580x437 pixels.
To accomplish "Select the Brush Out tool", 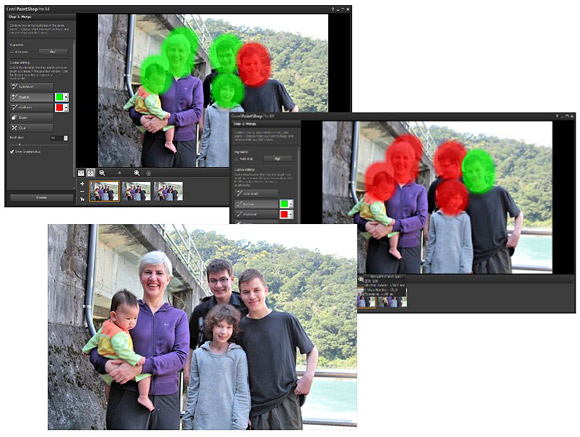I will click(31, 107).
